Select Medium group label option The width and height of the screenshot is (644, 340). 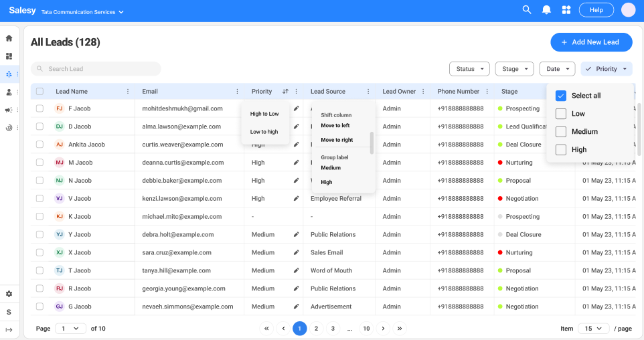click(331, 168)
